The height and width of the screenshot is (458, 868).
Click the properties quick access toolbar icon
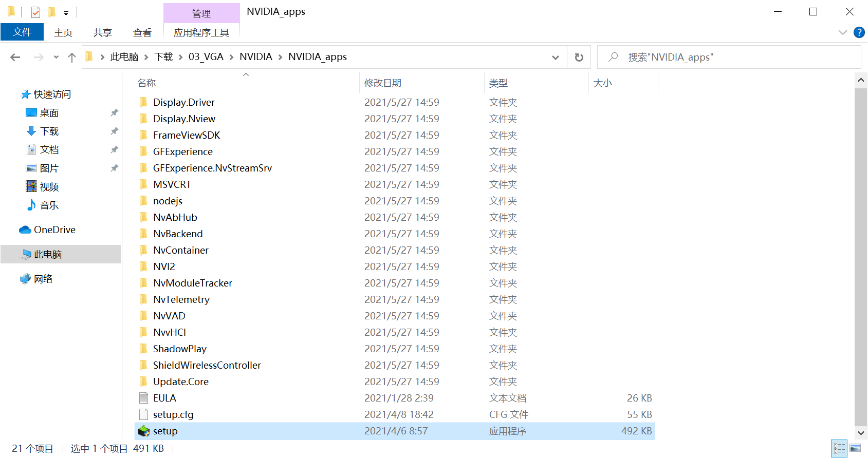[35, 12]
